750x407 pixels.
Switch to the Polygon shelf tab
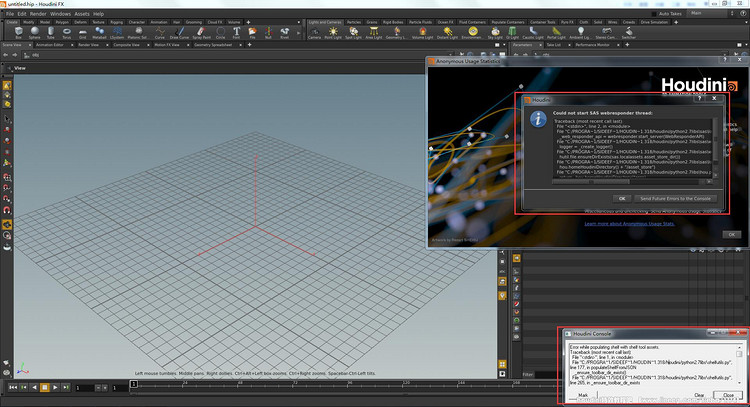62,22
